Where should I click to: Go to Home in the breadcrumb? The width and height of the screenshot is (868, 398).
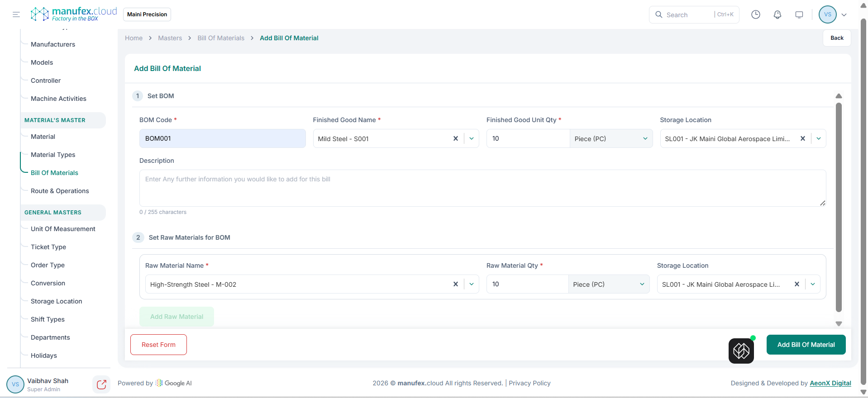point(134,38)
